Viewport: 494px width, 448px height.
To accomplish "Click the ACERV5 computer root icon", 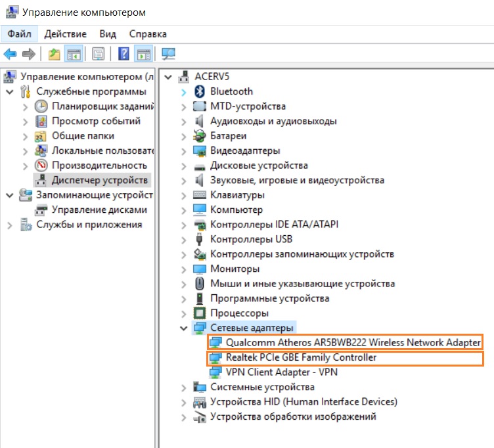I will tap(184, 77).
